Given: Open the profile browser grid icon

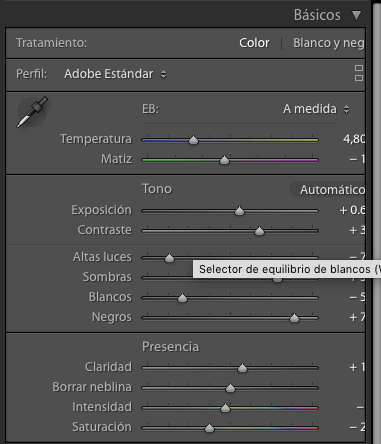Looking at the screenshot, I should (359, 73).
